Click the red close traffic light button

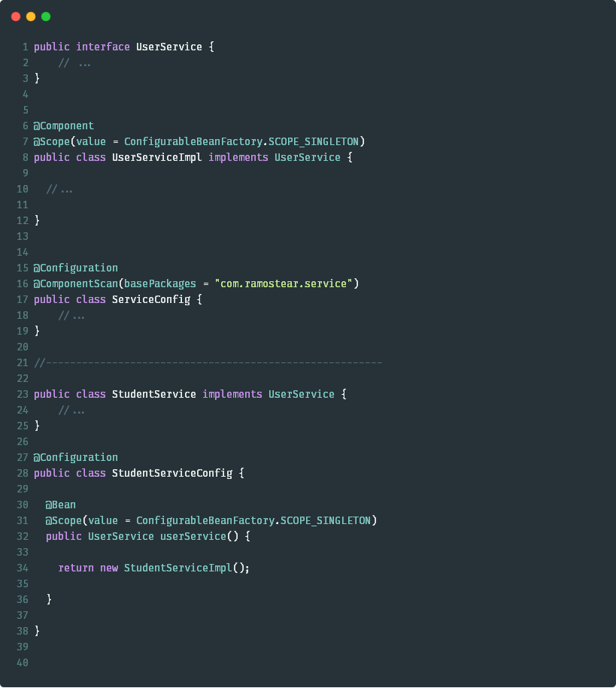[x=16, y=16]
